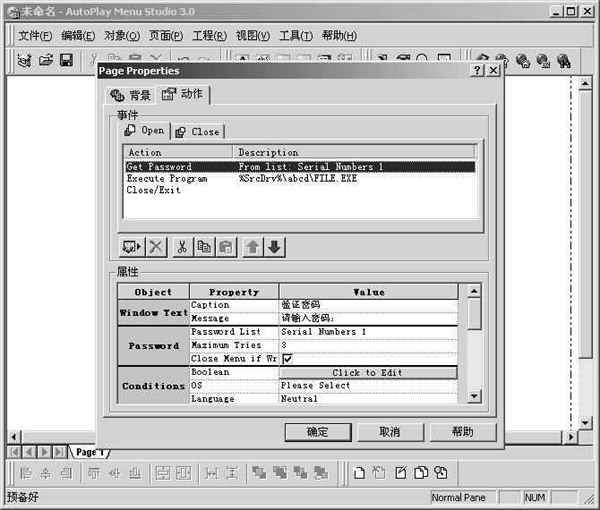The height and width of the screenshot is (510, 600).
Task: Delete the selected action with X icon
Action: click(157, 247)
